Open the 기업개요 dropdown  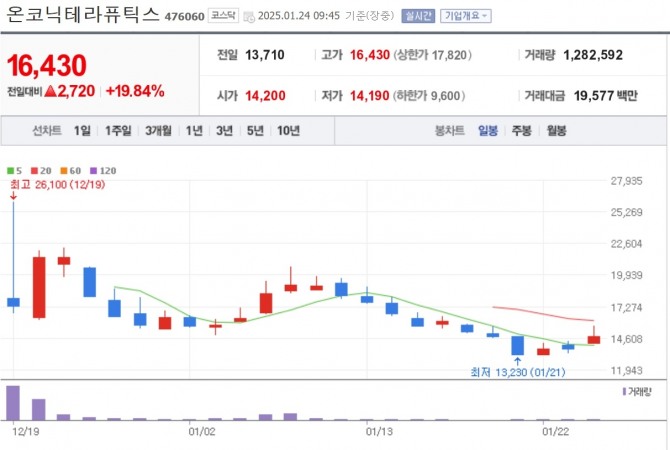coord(466,16)
